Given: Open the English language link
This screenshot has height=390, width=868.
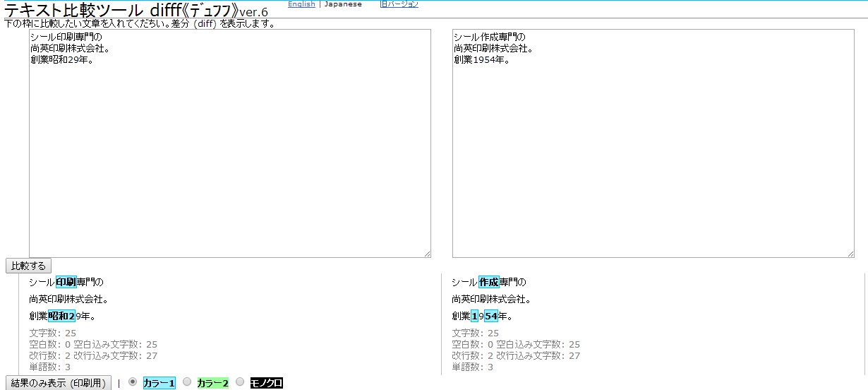Looking at the screenshot, I should [301, 4].
